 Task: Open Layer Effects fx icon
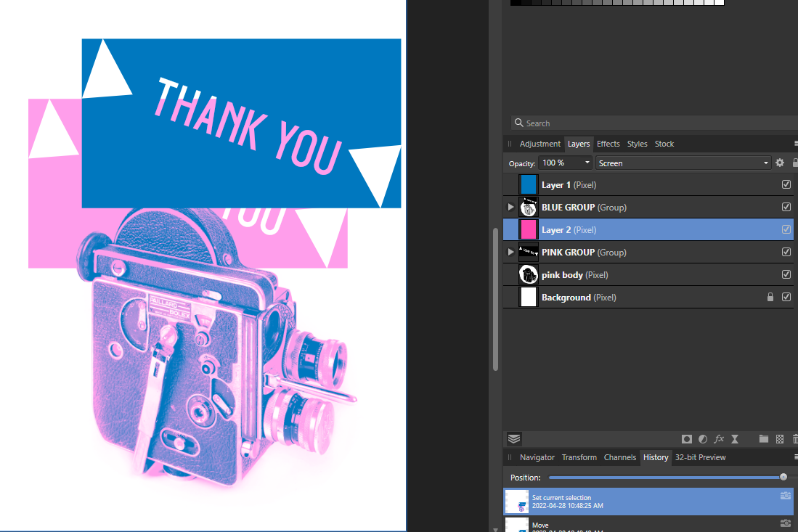tap(719, 439)
